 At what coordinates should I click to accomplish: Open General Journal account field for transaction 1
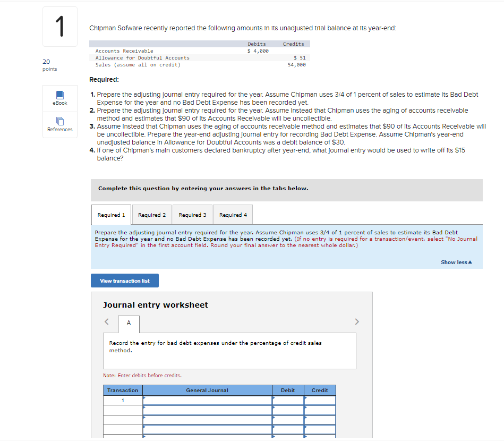[x=207, y=401]
